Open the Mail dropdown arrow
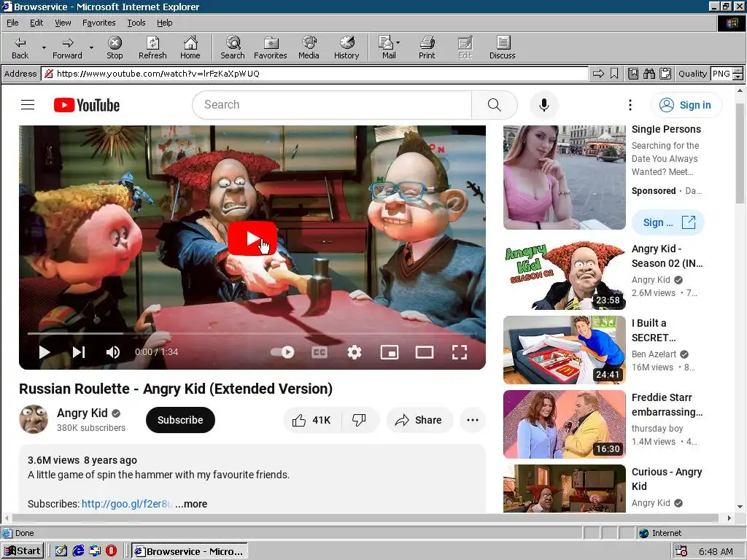Screen dimensions: 747x560 click(x=398, y=42)
